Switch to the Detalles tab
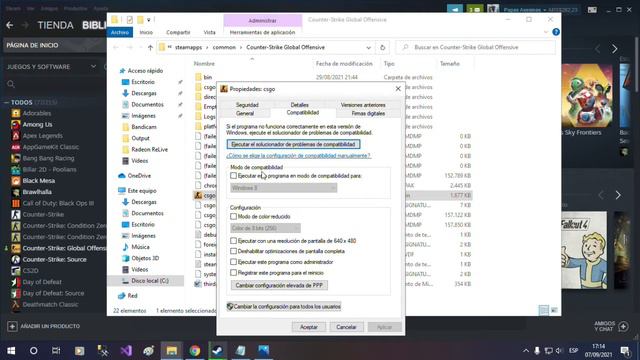 click(x=300, y=105)
